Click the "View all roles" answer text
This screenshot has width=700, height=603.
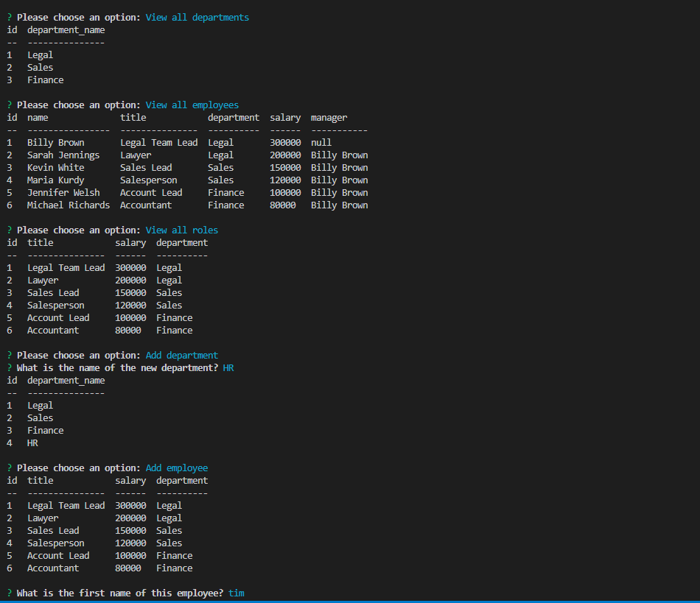point(182,230)
